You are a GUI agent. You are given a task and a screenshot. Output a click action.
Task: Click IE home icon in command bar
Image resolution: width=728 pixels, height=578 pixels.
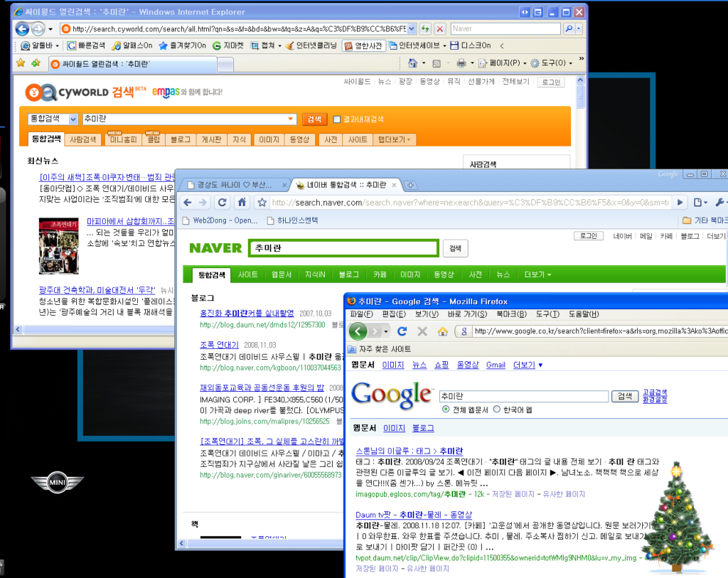[412, 63]
